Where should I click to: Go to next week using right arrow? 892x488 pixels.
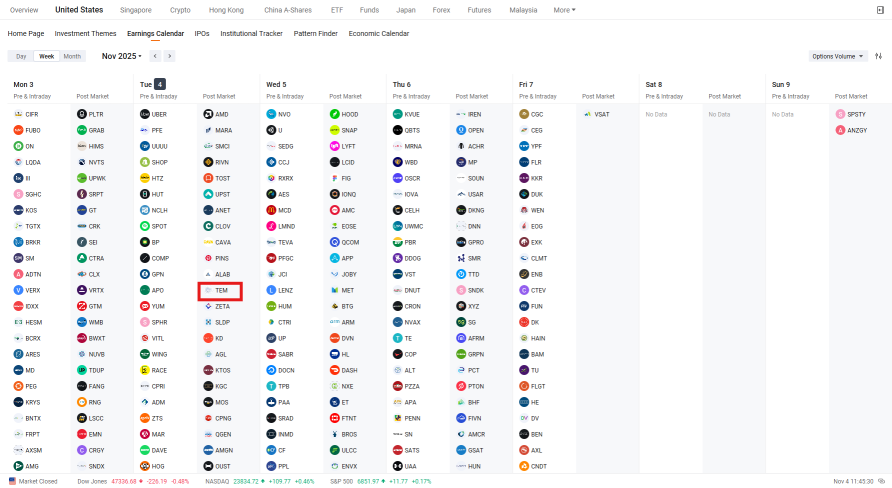coord(183,56)
